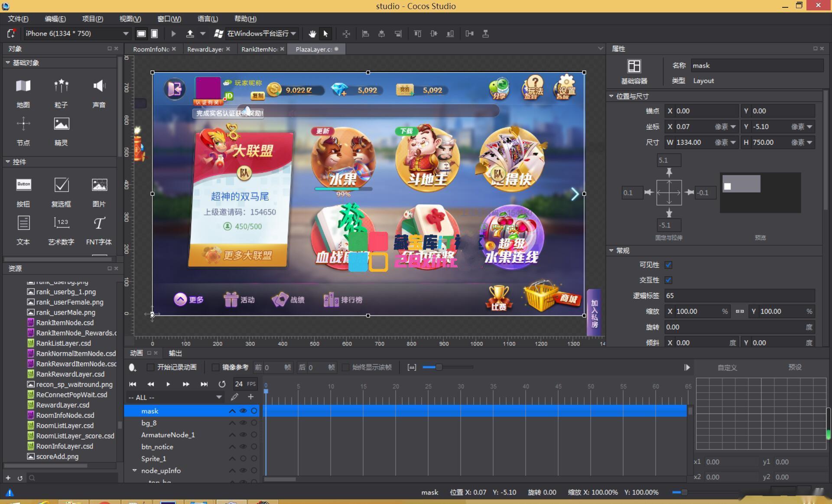Click the loop playback icon
832x504 pixels.
(222, 384)
